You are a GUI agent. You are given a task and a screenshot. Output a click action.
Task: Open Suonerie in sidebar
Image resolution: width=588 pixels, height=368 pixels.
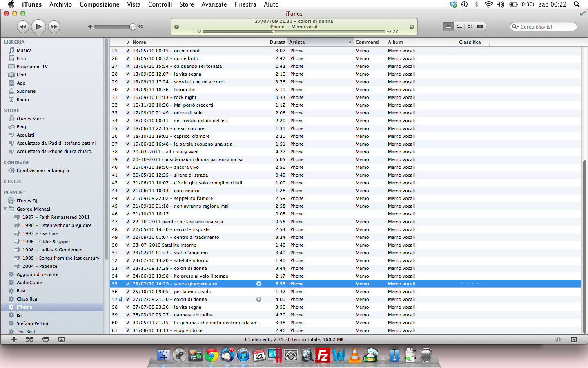[x=26, y=91]
